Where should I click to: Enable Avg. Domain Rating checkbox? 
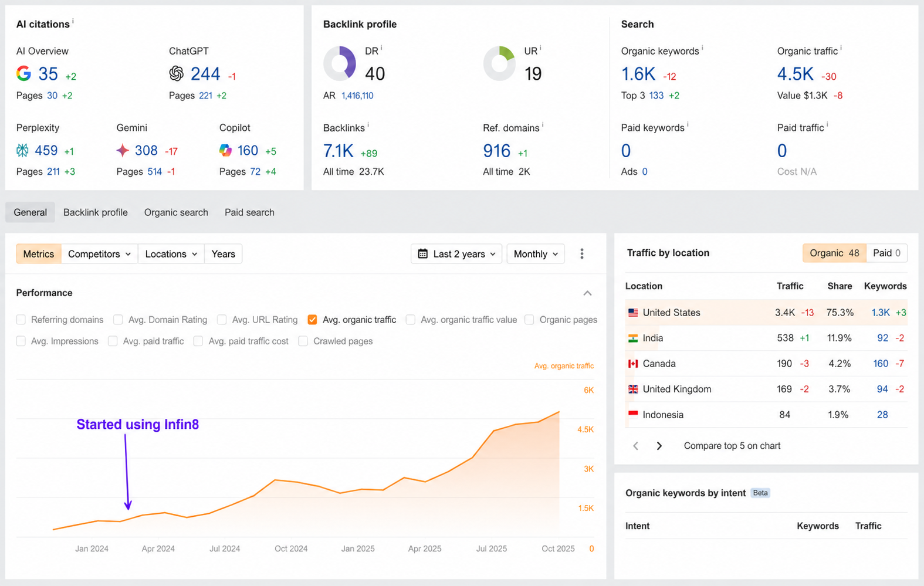pos(118,320)
